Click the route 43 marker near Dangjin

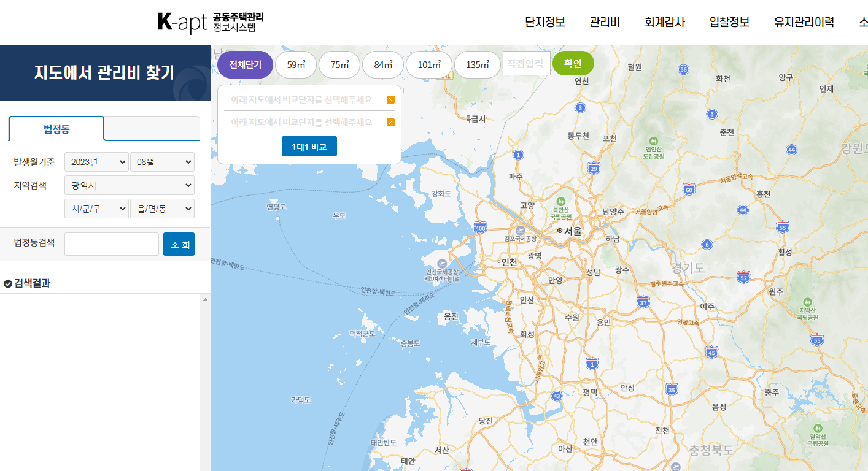(x=557, y=396)
